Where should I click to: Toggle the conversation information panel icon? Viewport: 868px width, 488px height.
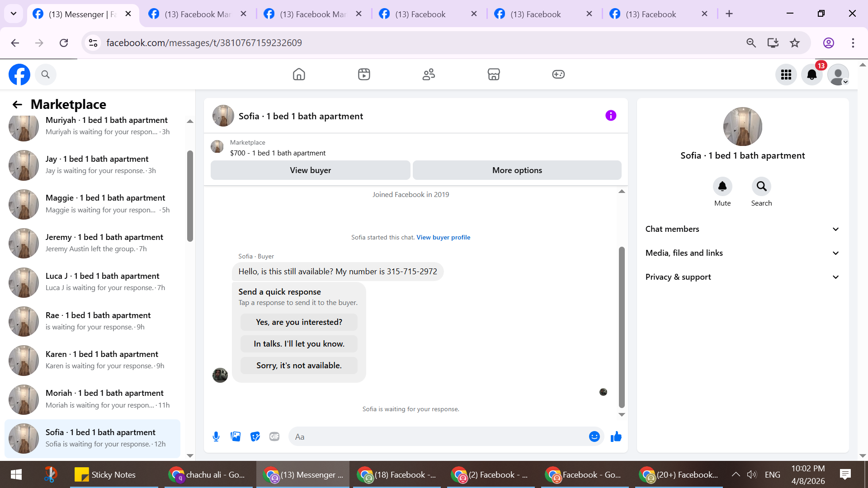coord(610,116)
